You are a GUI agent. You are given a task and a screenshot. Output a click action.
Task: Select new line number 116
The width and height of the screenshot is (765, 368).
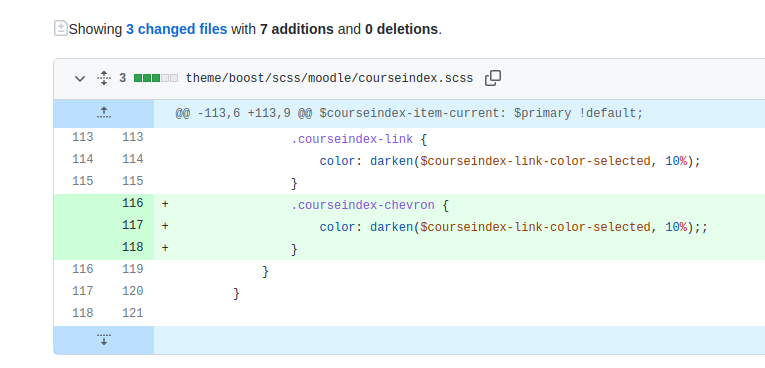pos(133,203)
